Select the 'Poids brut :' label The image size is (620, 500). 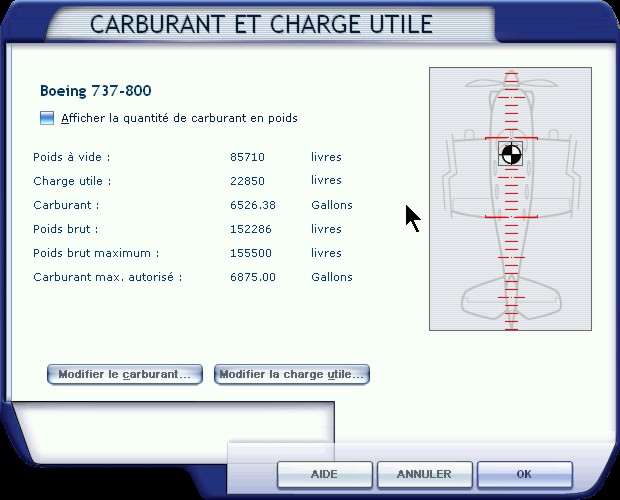pos(66,229)
